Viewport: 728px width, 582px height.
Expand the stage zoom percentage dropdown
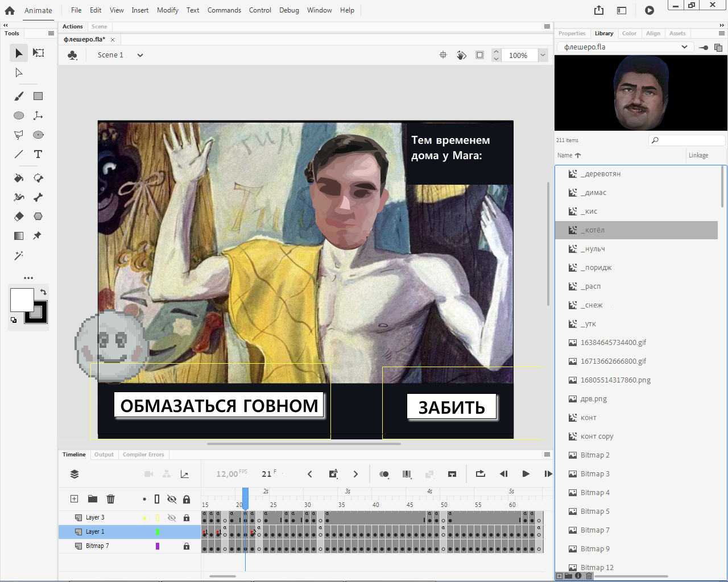(543, 55)
